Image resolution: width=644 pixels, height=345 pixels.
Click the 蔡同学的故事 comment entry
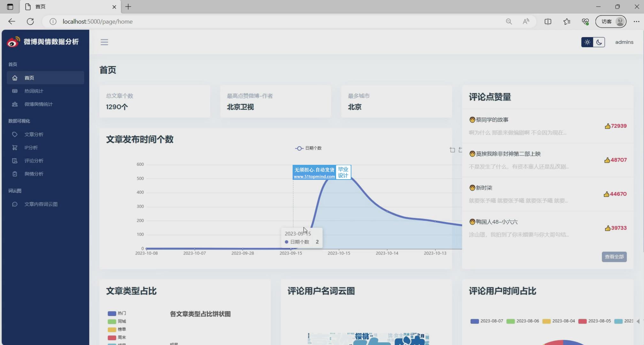[492, 120]
